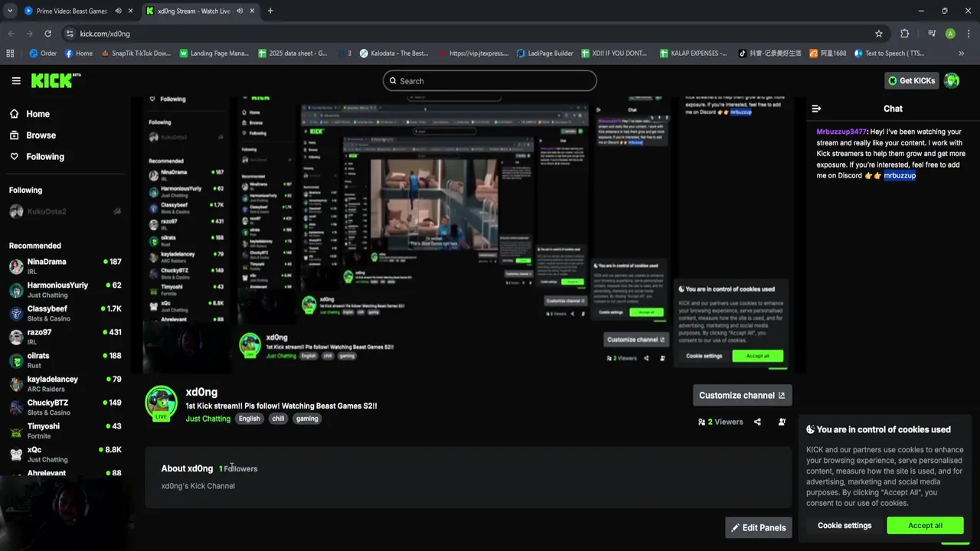Open Chrome media control icon
Screen dimensions: 980x551
click(x=932, y=34)
